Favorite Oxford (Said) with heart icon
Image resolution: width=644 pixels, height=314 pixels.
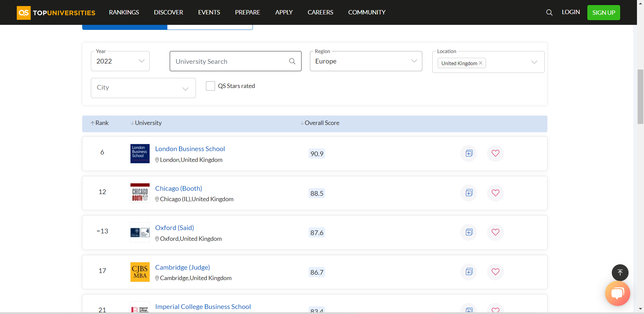(x=495, y=232)
